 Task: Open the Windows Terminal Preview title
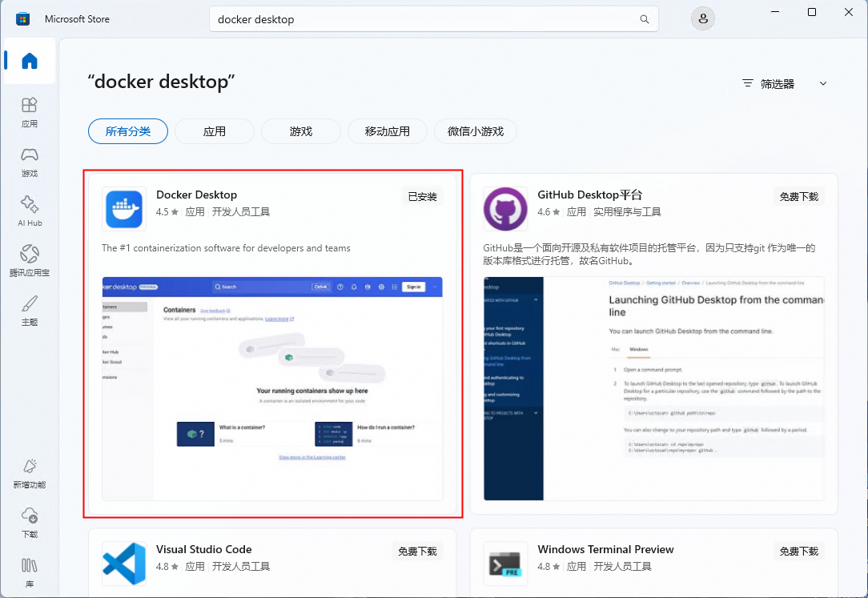(x=605, y=549)
